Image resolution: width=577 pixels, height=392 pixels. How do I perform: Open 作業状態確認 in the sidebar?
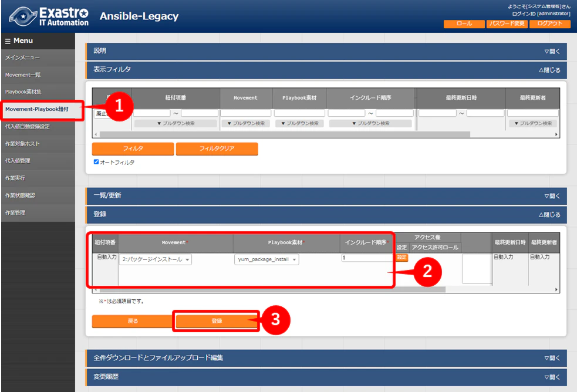38,195
